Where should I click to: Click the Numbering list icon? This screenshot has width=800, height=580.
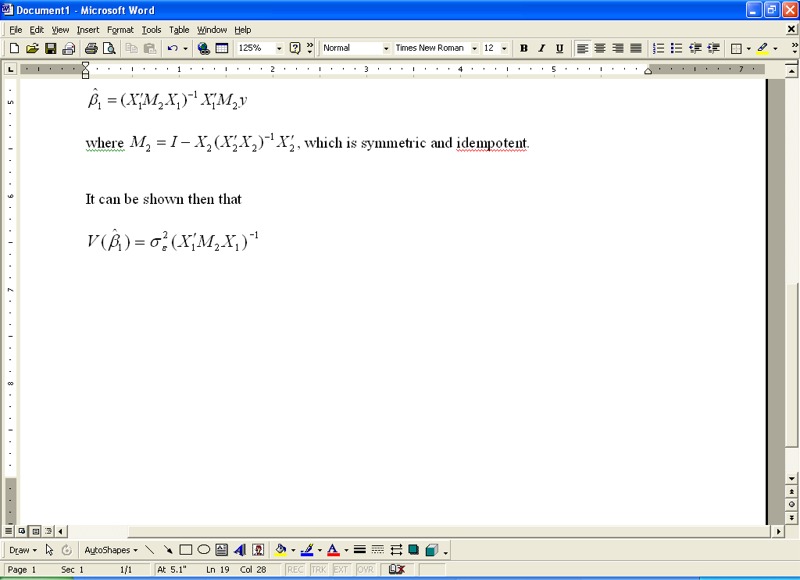click(x=658, y=48)
